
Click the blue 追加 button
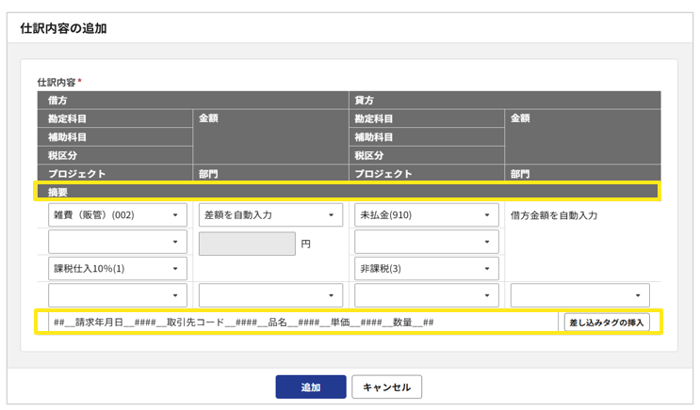[310, 386]
